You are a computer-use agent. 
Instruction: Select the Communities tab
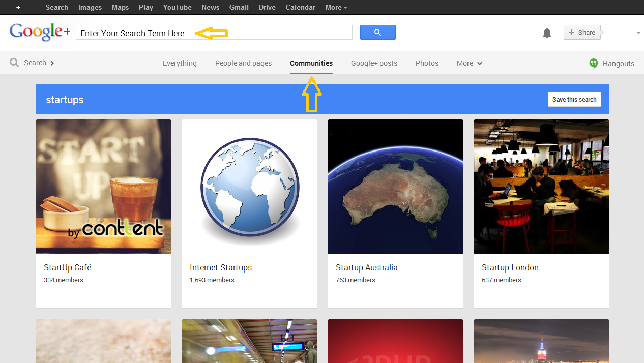[311, 63]
